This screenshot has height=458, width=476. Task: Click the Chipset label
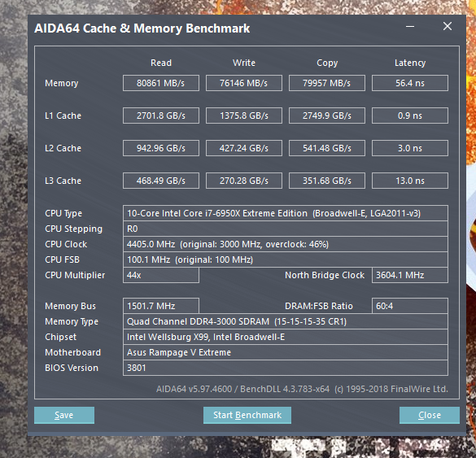(x=60, y=337)
